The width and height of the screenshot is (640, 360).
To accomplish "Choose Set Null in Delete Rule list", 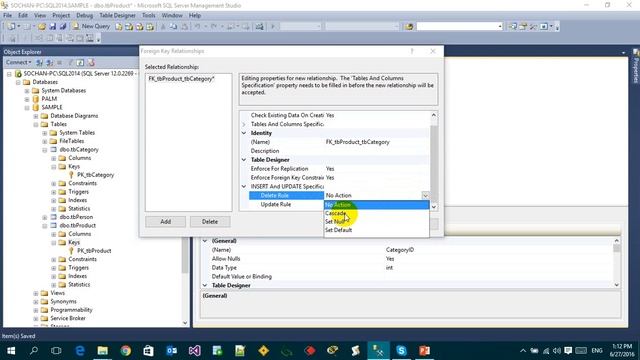I will (376, 221).
